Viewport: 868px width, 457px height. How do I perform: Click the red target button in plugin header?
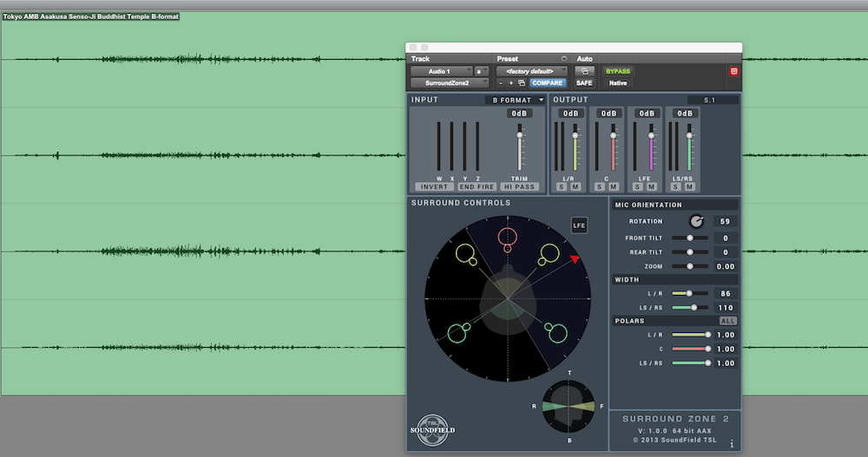point(734,71)
